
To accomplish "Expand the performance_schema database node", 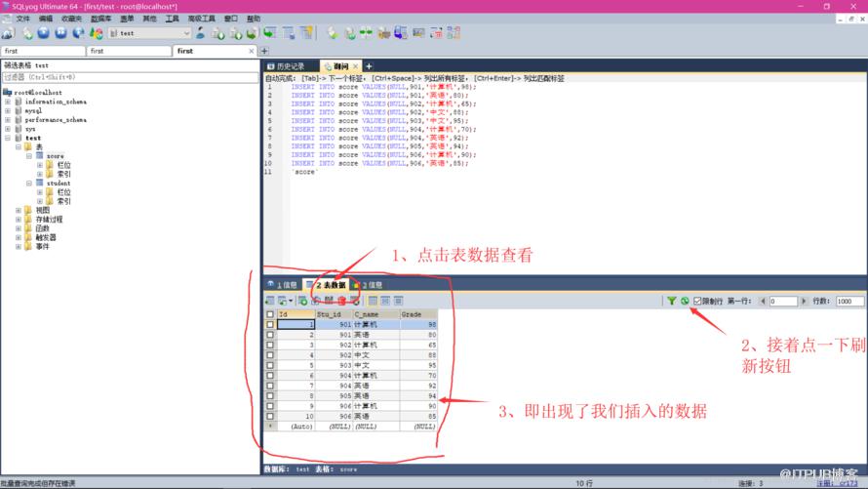I will pyautogui.click(x=8, y=120).
